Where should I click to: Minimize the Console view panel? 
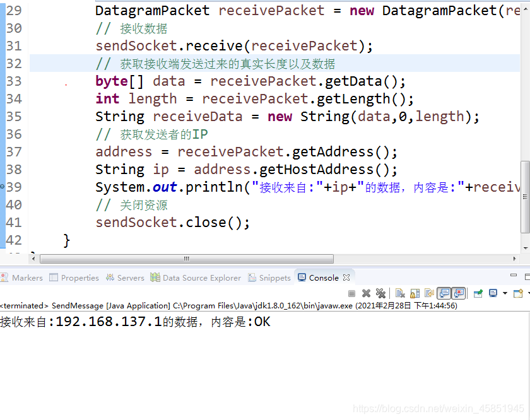point(514,276)
